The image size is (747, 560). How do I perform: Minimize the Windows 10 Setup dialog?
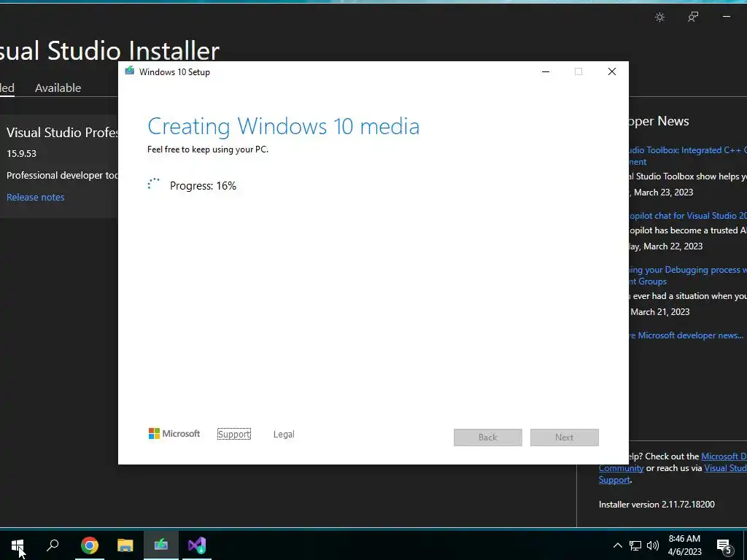click(x=546, y=71)
